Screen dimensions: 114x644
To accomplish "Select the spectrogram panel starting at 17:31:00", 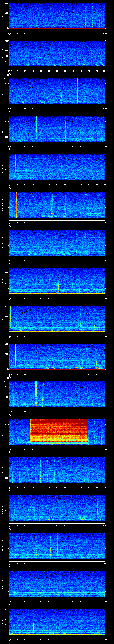I will click(57, 584).
